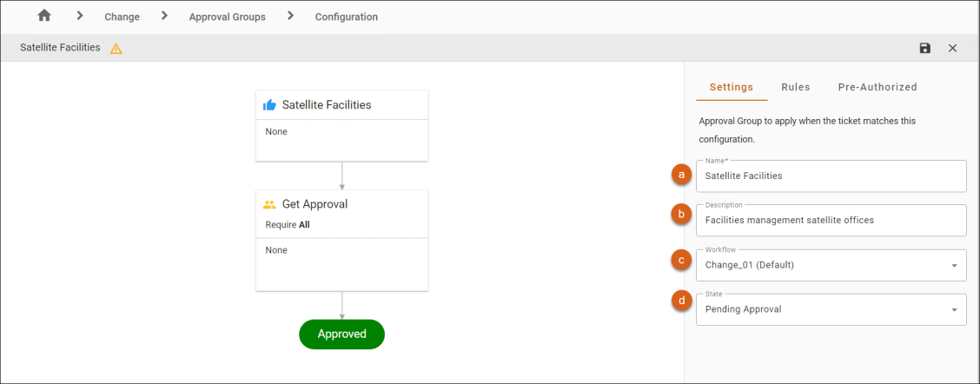Click the orange 'b' callout marker
The width and height of the screenshot is (980, 384).
click(681, 215)
